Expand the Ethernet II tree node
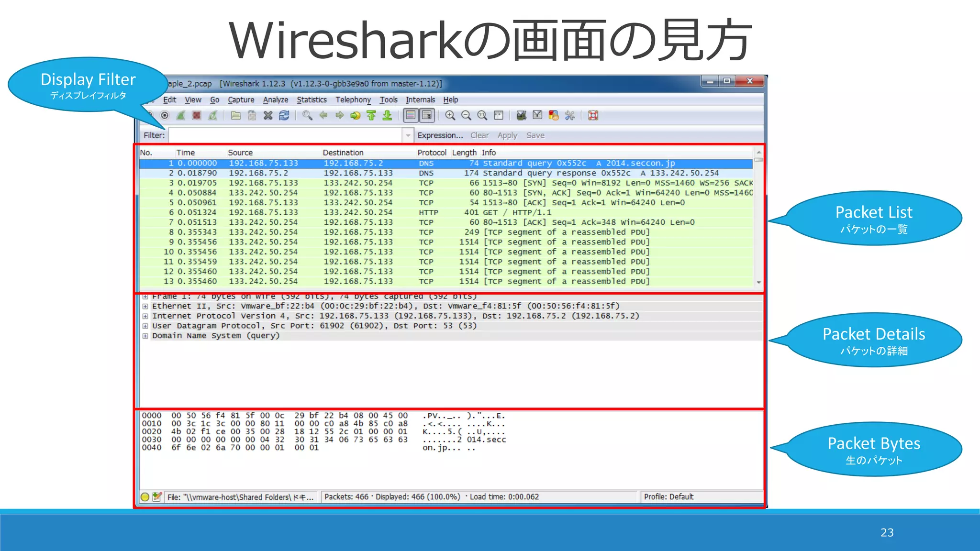The width and height of the screenshot is (980, 551). pos(145,306)
